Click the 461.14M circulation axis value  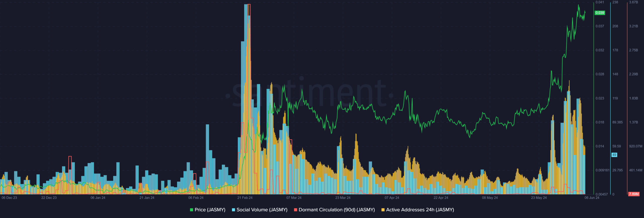pos(636,170)
